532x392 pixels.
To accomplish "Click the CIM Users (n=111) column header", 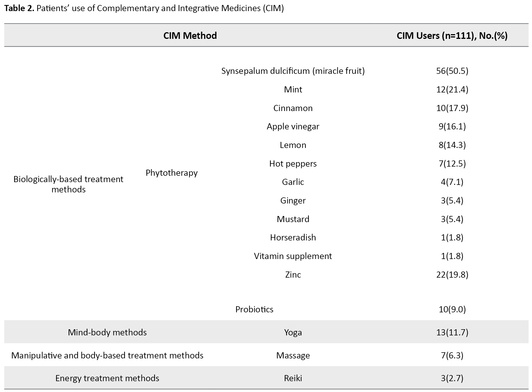I will (x=452, y=36).
